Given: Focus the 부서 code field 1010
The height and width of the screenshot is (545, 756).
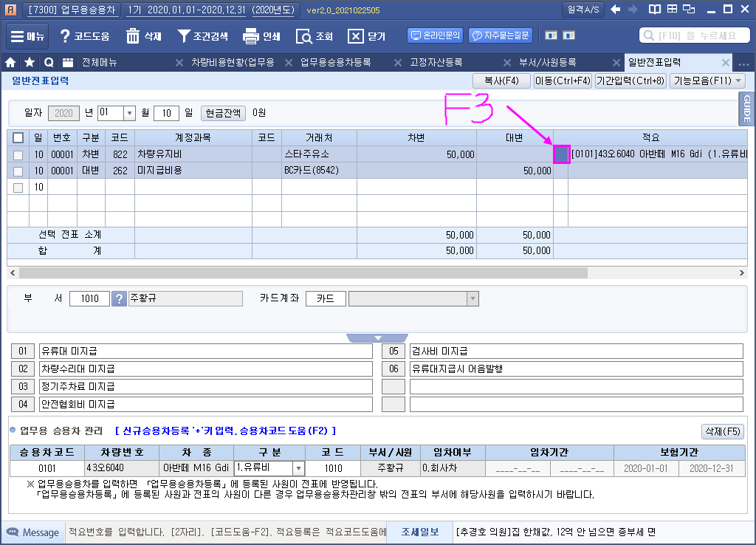Looking at the screenshot, I should (x=89, y=298).
